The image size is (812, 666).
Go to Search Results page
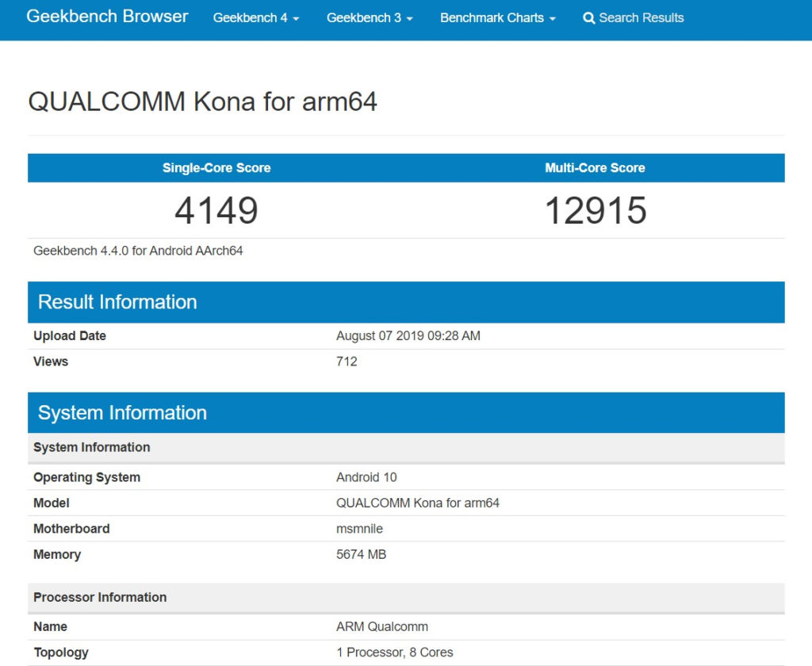pyautogui.click(x=634, y=18)
